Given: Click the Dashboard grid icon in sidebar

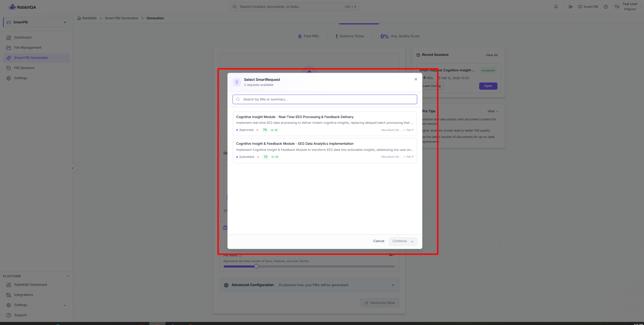Looking at the screenshot, I should point(9,38).
